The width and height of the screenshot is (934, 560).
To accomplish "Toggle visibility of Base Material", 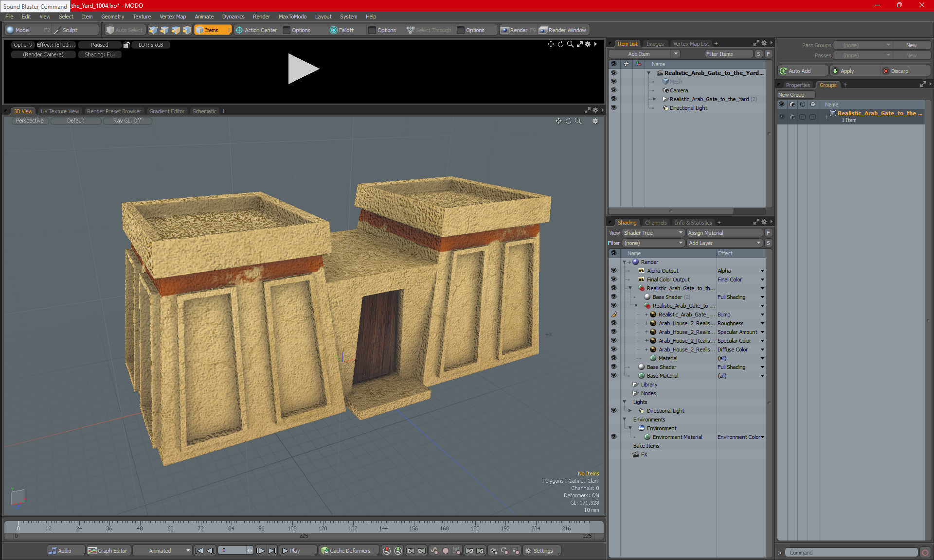I will [613, 376].
